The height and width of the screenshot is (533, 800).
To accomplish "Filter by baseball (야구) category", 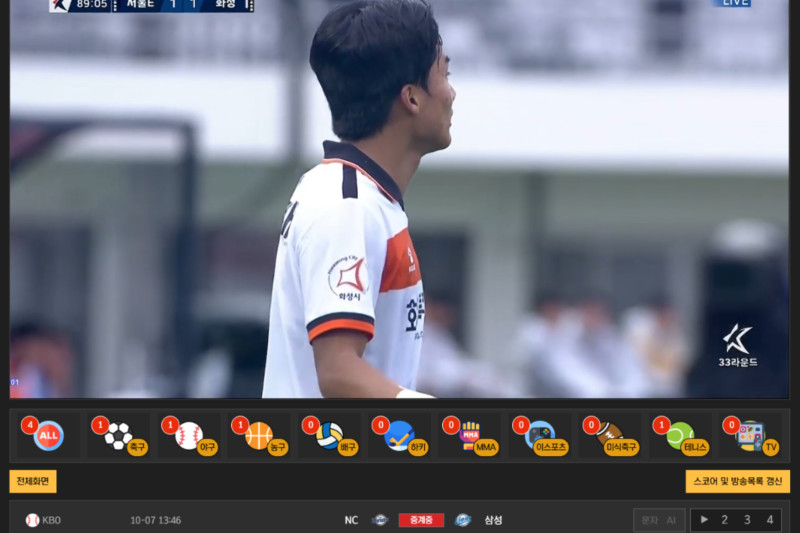I will tap(190, 435).
